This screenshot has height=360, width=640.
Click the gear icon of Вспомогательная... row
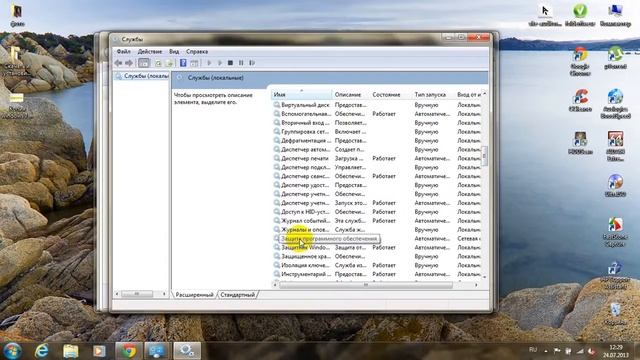277,113
